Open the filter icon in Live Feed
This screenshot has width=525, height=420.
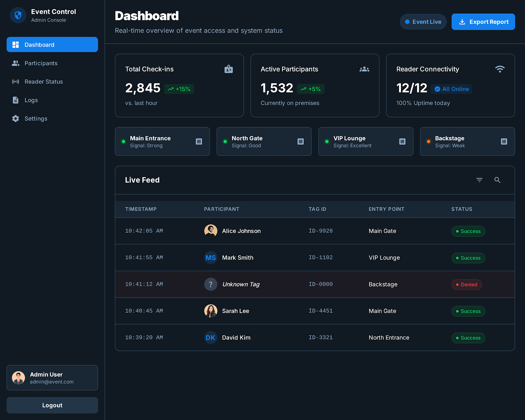coord(479,180)
